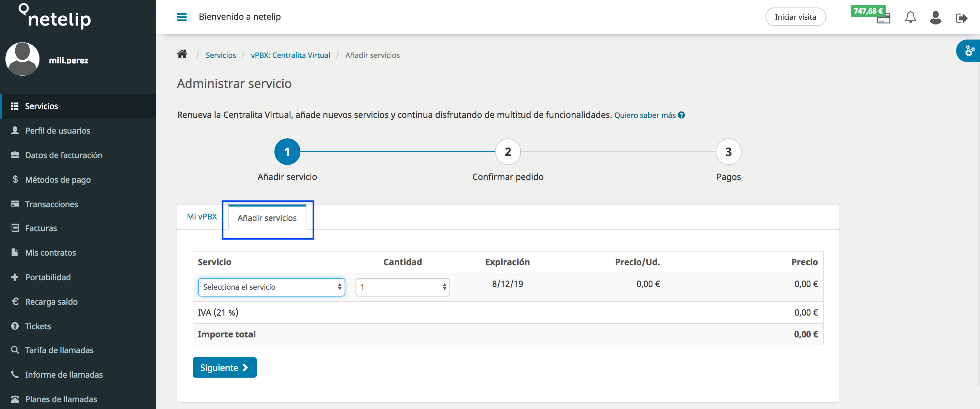Click the Siguiente button
Screen dimensions: 980x409
(x=224, y=367)
